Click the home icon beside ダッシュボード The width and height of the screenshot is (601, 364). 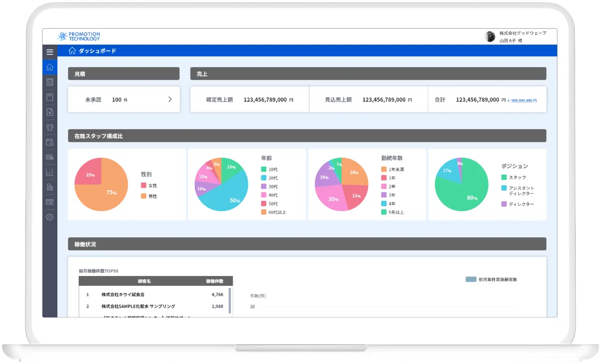click(72, 50)
